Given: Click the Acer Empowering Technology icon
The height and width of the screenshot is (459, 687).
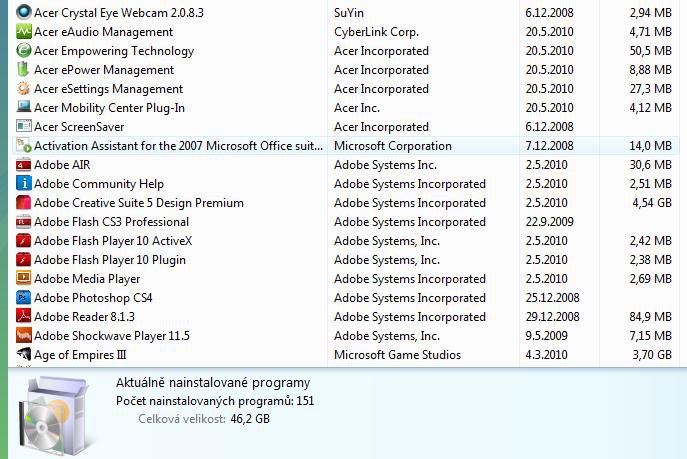Looking at the screenshot, I should (23, 50).
